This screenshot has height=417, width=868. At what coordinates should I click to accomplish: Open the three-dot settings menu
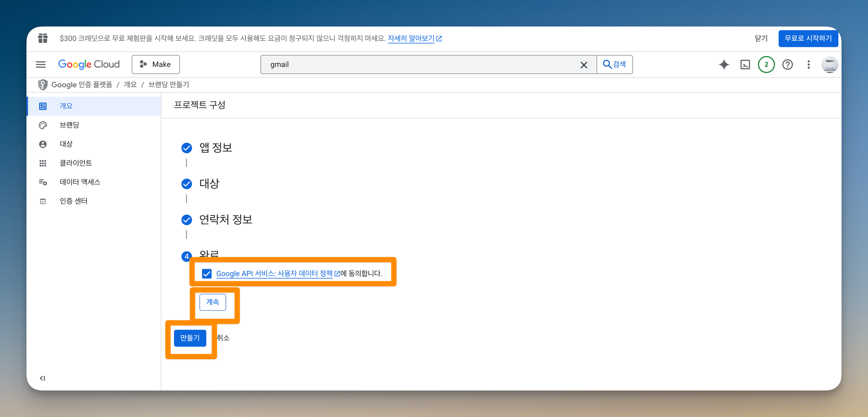(x=809, y=64)
